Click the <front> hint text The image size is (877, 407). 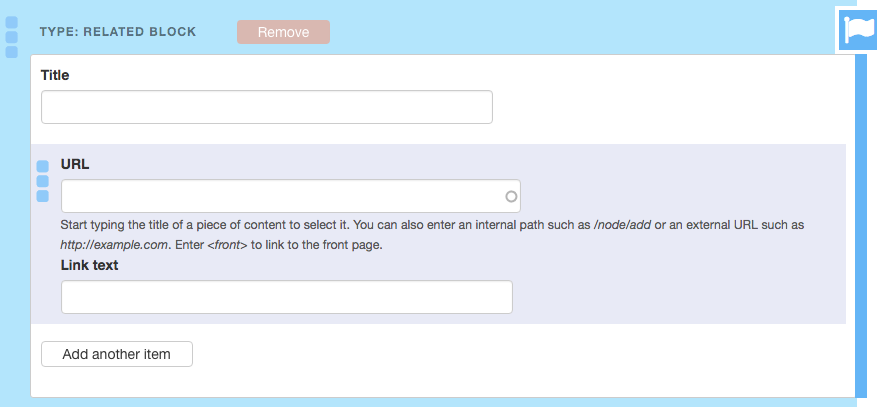pos(228,245)
